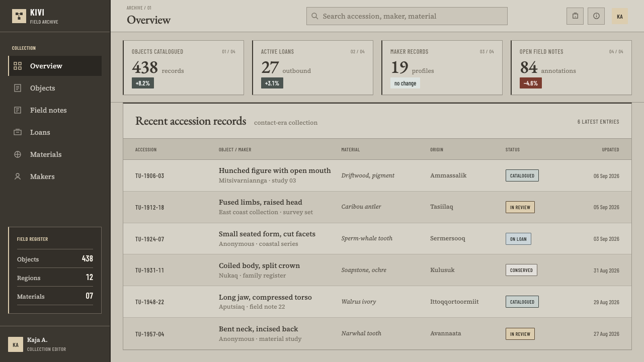The image size is (644, 362).
Task: Click the KIVI field archive logo
Action: pos(19,16)
